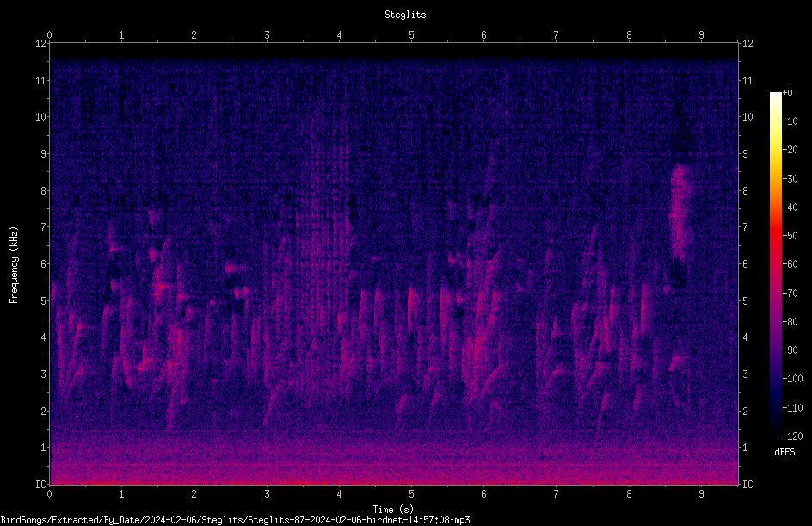
Task: Click the 9 second mark on top axis
Action: click(701, 35)
